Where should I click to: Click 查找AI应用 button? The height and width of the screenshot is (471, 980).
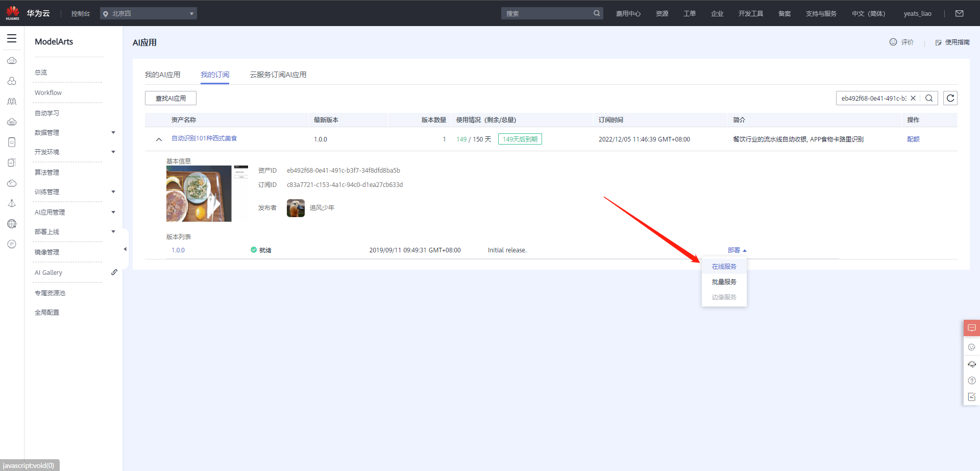pyautogui.click(x=170, y=98)
